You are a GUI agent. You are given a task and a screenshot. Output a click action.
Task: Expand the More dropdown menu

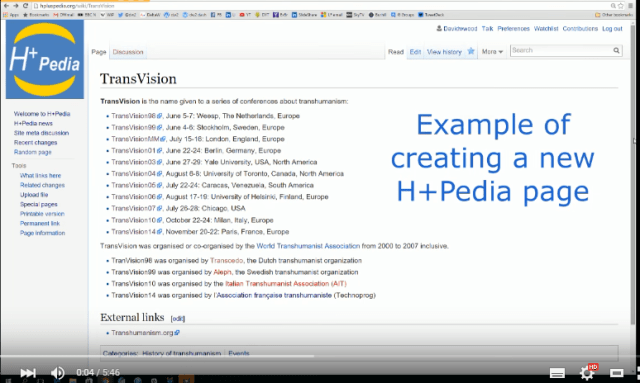pos(492,52)
